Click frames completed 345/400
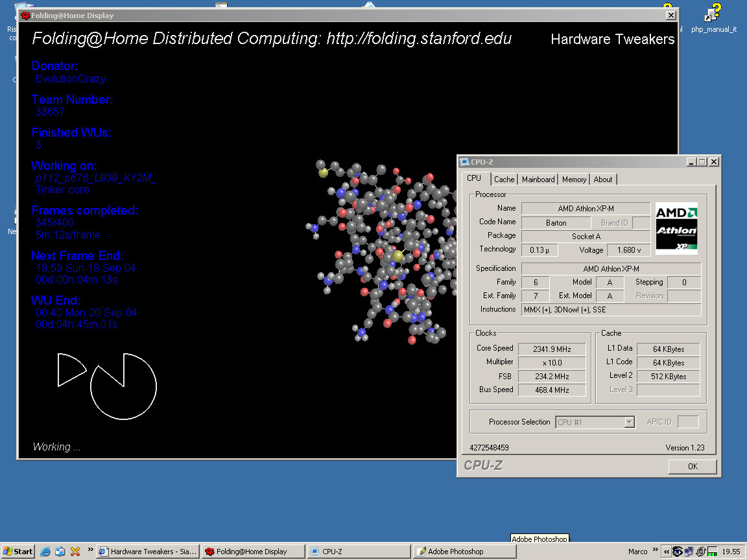747x560 pixels. click(x=54, y=222)
